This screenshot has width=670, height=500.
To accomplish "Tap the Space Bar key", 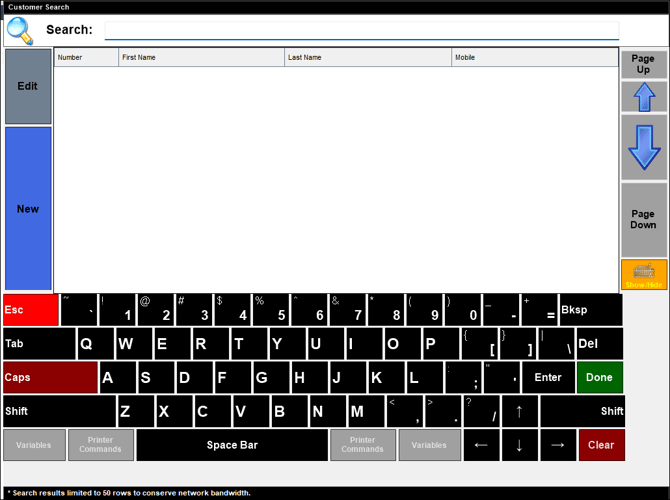I will [232, 445].
